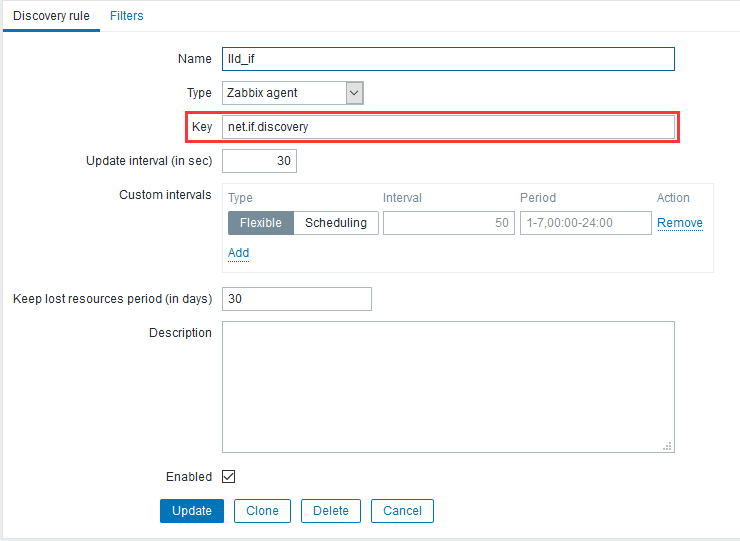Click the Custom intervals label

[165, 195]
